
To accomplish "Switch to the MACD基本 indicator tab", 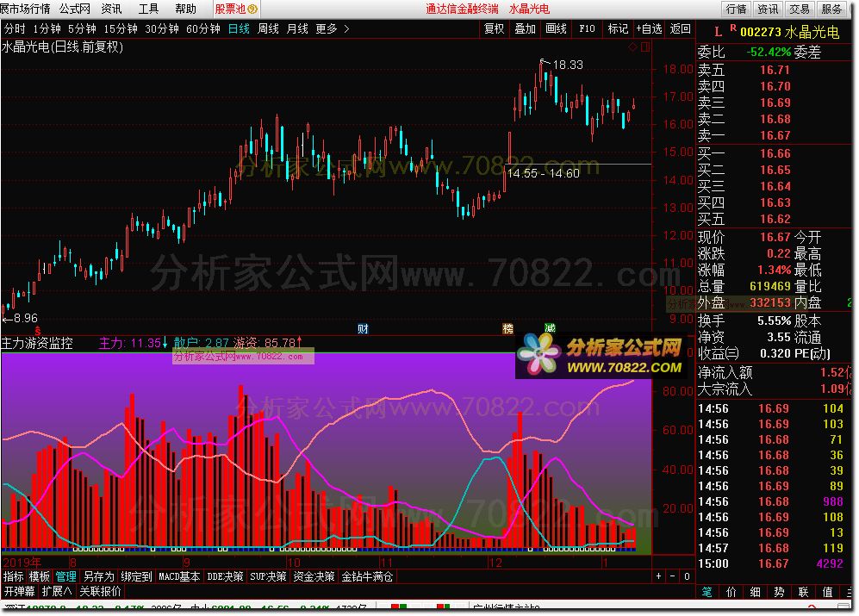I will click(179, 576).
